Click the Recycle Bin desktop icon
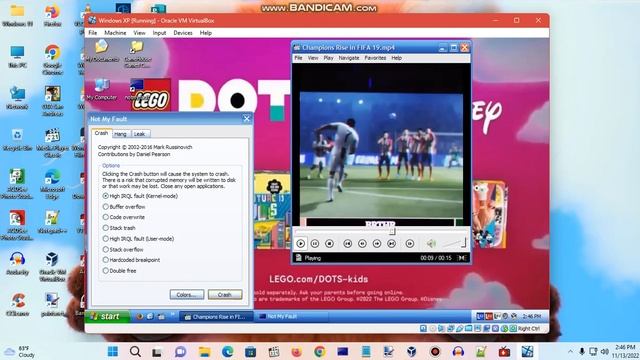 click(18, 140)
